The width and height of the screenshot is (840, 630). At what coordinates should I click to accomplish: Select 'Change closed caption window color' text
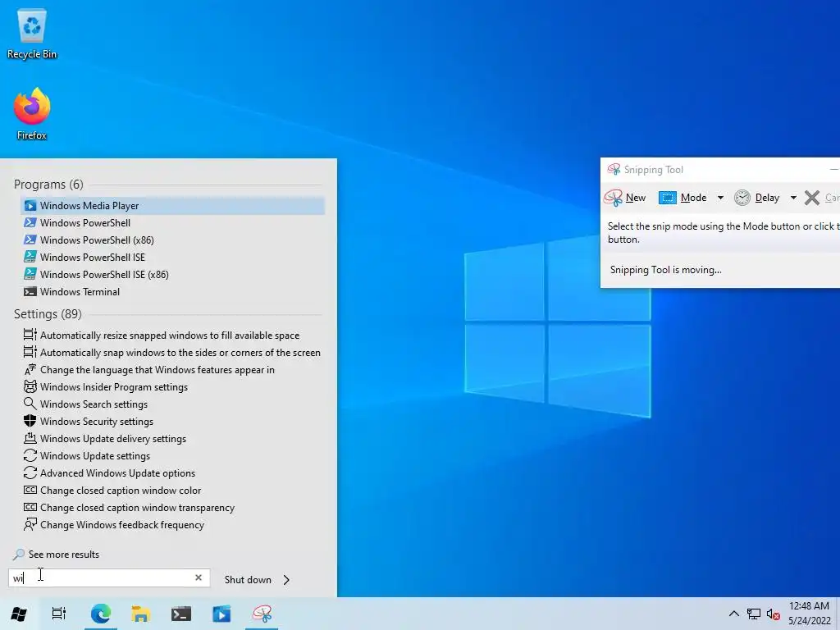tap(121, 491)
